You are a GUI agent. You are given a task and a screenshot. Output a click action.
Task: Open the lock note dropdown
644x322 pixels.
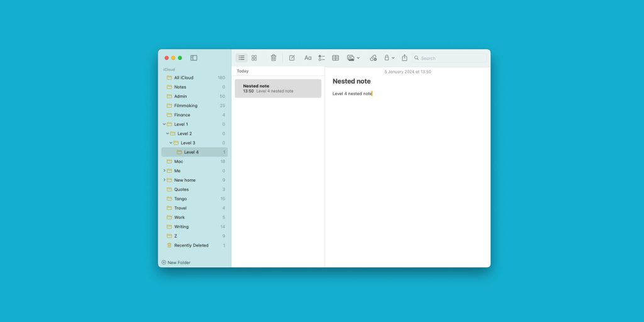389,58
